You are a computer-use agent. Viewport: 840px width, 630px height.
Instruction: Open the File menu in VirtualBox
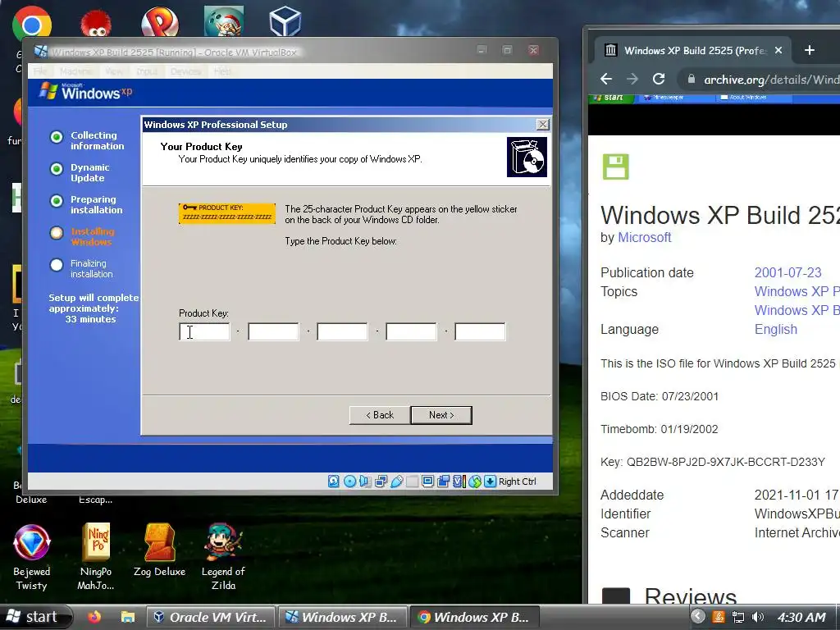coord(40,71)
